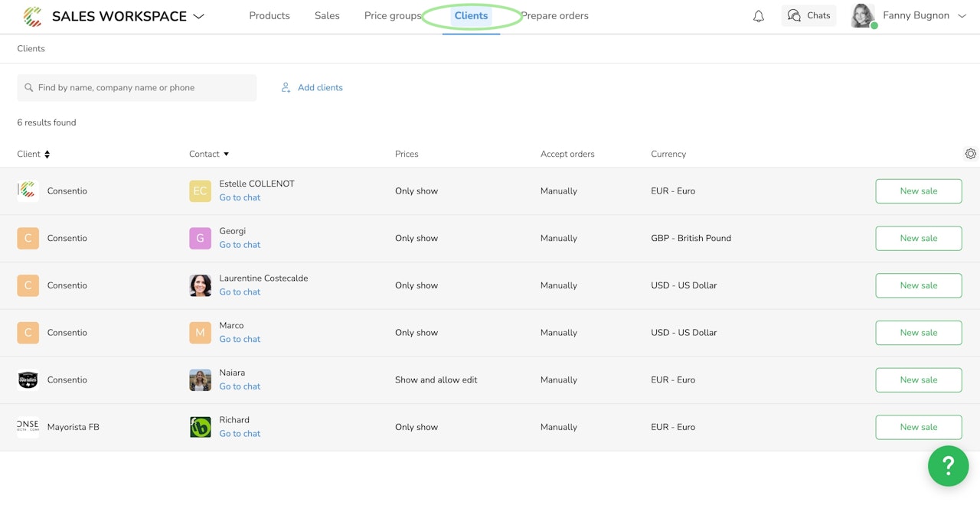The width and height of the screenshot is (980, 531).
Task: Start New sale for Naiara
Action: click(919, 380)
